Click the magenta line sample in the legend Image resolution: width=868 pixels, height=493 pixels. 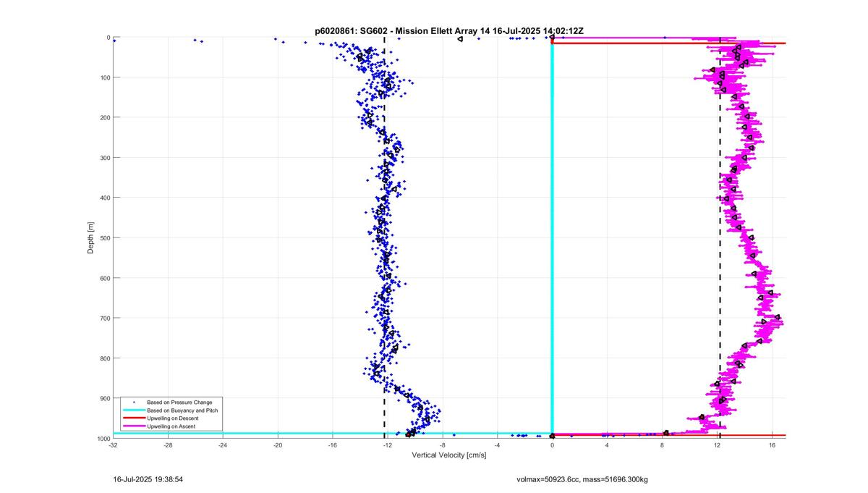pos(132,427)
